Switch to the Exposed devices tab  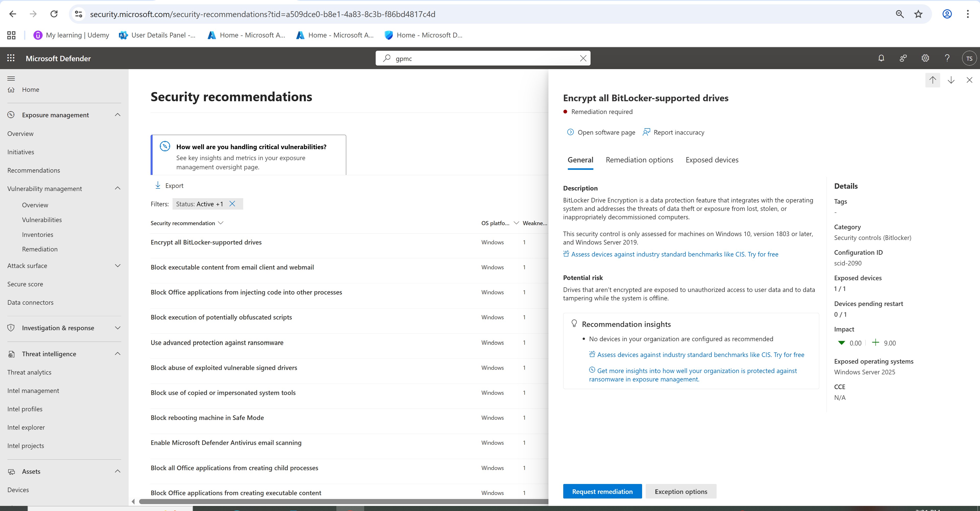[x=712, y=160]
